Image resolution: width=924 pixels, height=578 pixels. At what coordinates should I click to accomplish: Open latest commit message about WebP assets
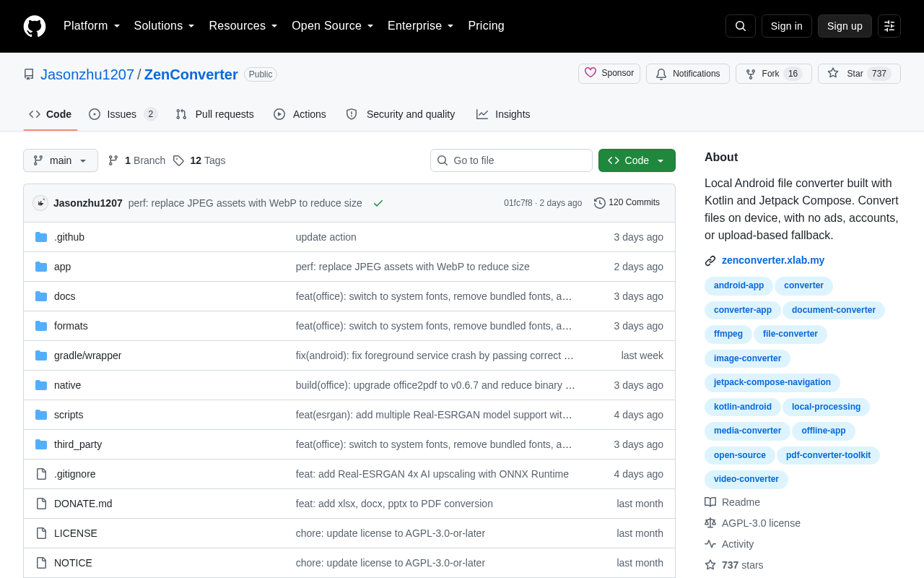point(245,203)
